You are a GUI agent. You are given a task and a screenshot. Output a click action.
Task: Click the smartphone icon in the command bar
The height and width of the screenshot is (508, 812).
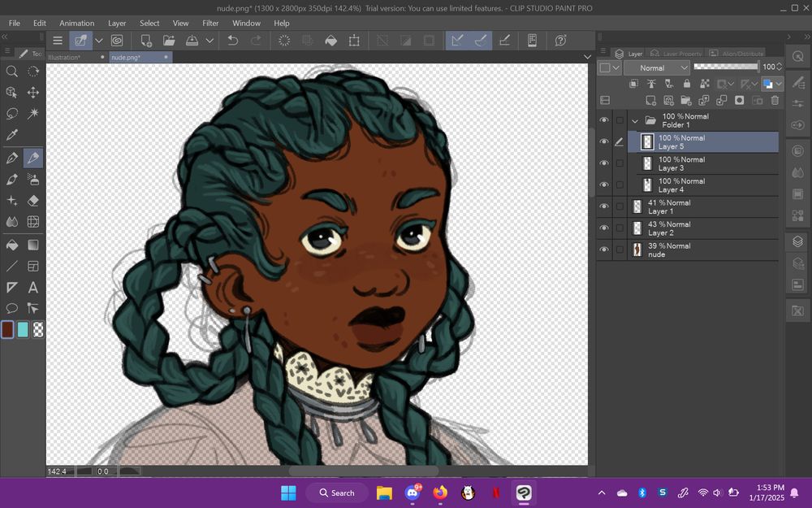pyautogui.click(x=532, y=41)
